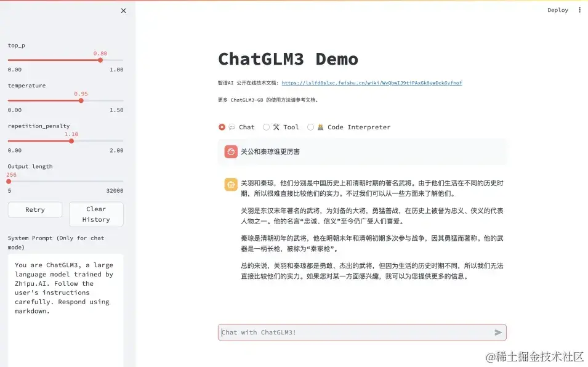Open the three-dot main menu
The width and height of the screenshot is (588, 367).
(579, 10)
